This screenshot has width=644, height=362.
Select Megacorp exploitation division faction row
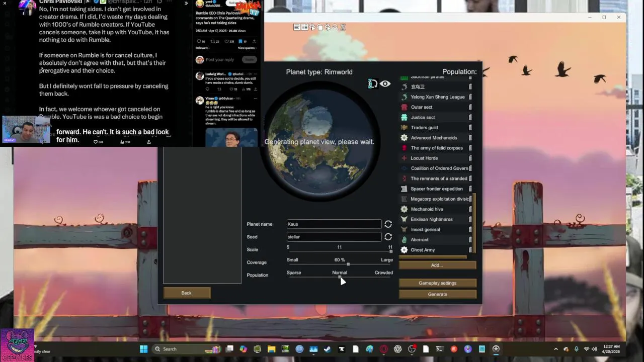point(436,199)
